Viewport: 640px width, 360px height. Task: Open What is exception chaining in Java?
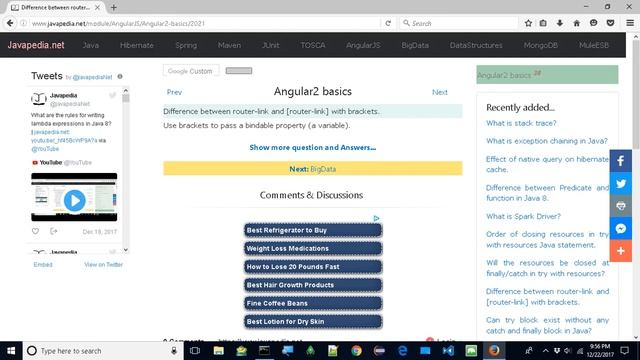547,141
